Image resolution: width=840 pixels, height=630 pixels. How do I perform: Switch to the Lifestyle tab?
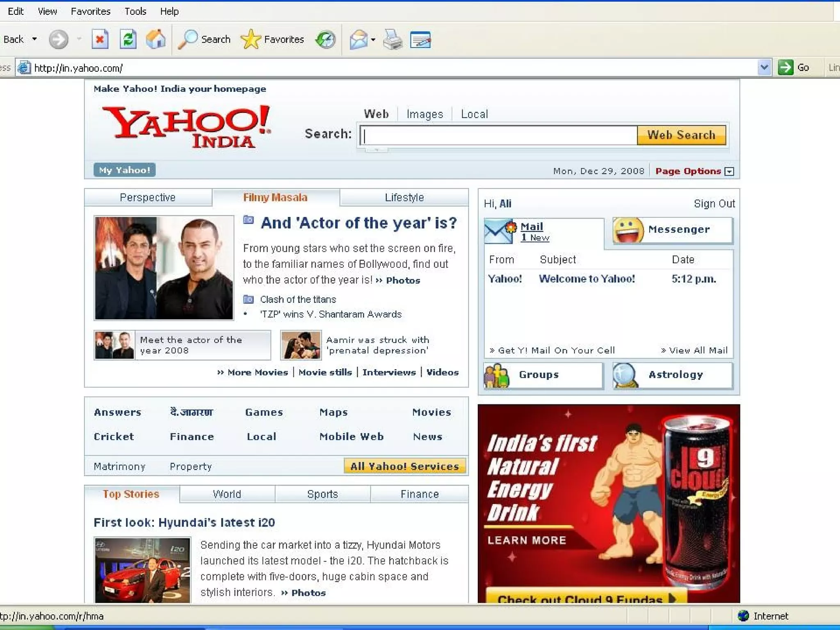point(404,198)
